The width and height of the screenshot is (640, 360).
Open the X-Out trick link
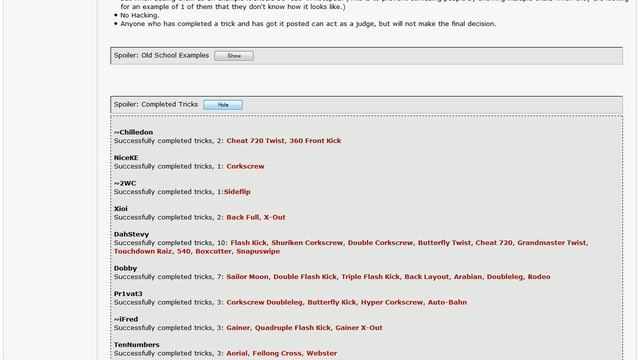(275, 218)
